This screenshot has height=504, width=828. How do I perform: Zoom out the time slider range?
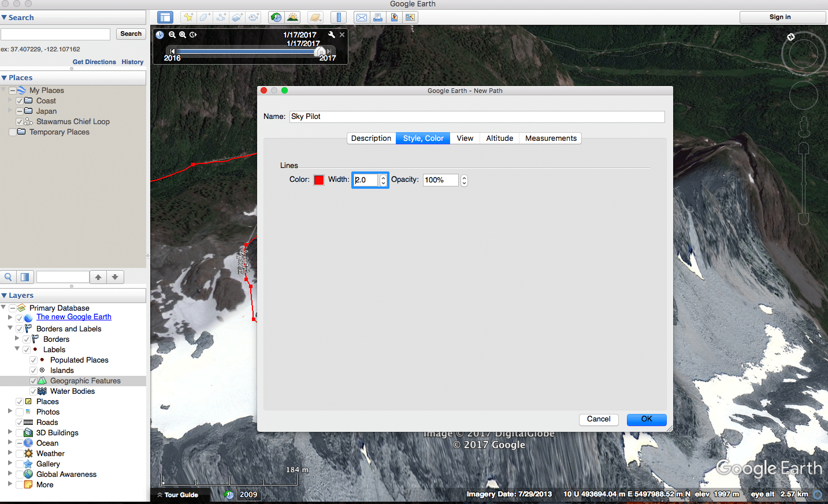(x=172, y=35)
